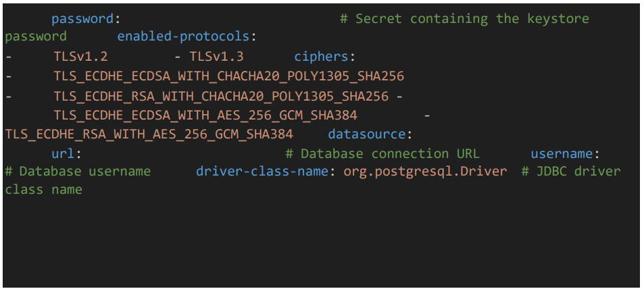
Task: Click the Database connection URL comment
Action: pos(382,154)
